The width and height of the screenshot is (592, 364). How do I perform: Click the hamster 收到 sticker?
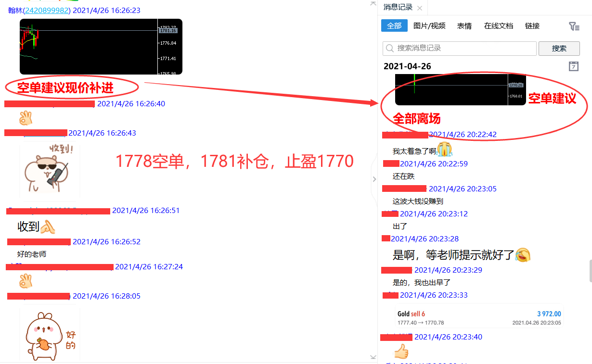point(50,171)
